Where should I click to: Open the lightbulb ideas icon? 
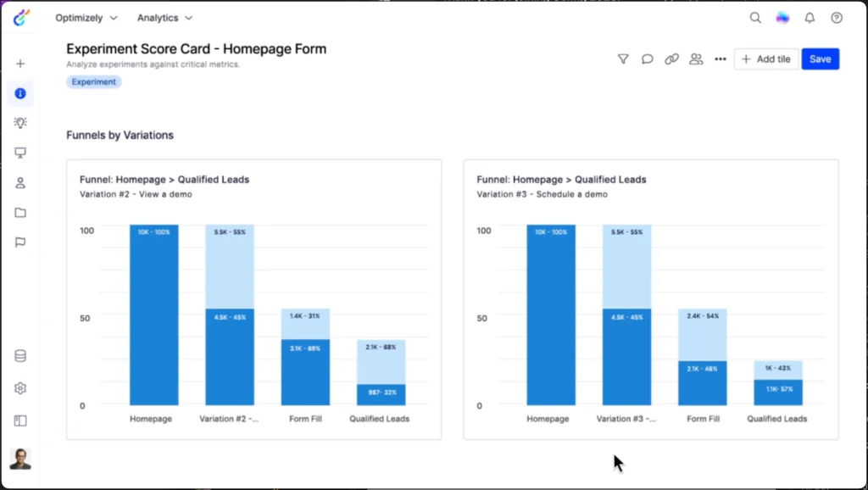[20, 123]
